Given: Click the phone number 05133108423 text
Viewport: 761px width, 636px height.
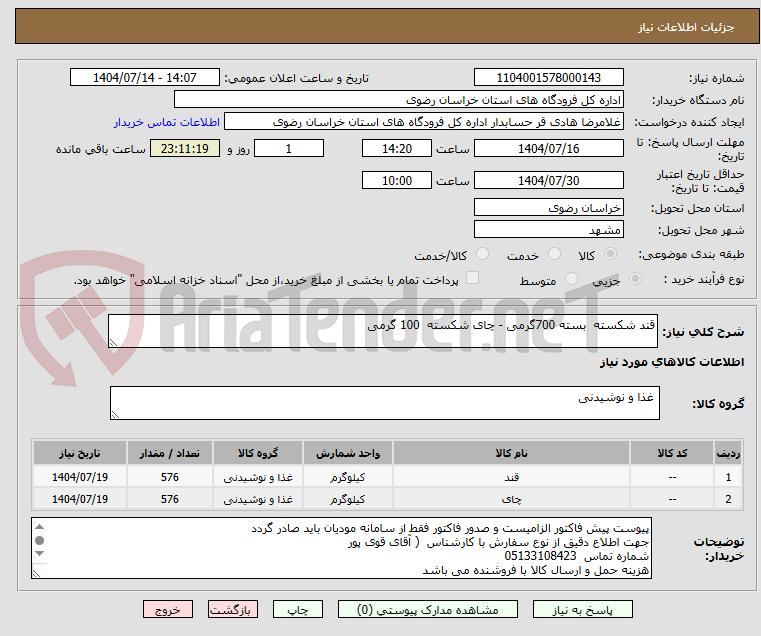Looking at the screenshot, I should coord(540,556).
